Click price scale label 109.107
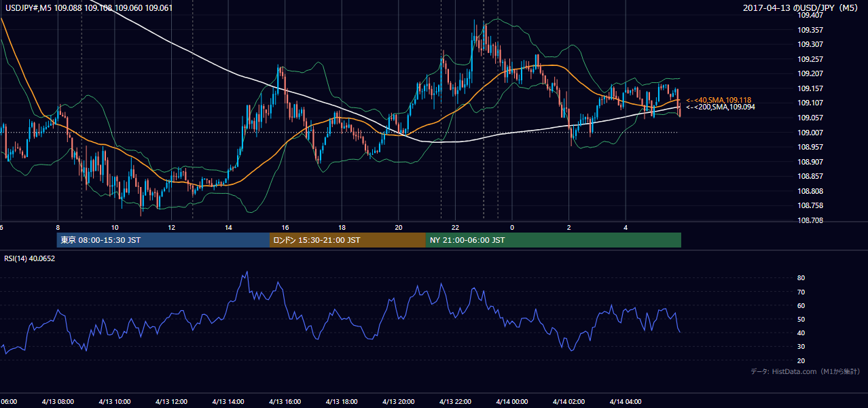The height and width of the screenshot is (408, 868). tap(810, 103)
